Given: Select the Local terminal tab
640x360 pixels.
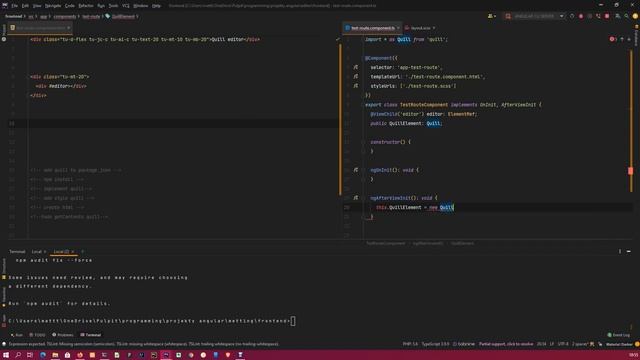Looking at the screenshot, I should (x=37, y=251).
